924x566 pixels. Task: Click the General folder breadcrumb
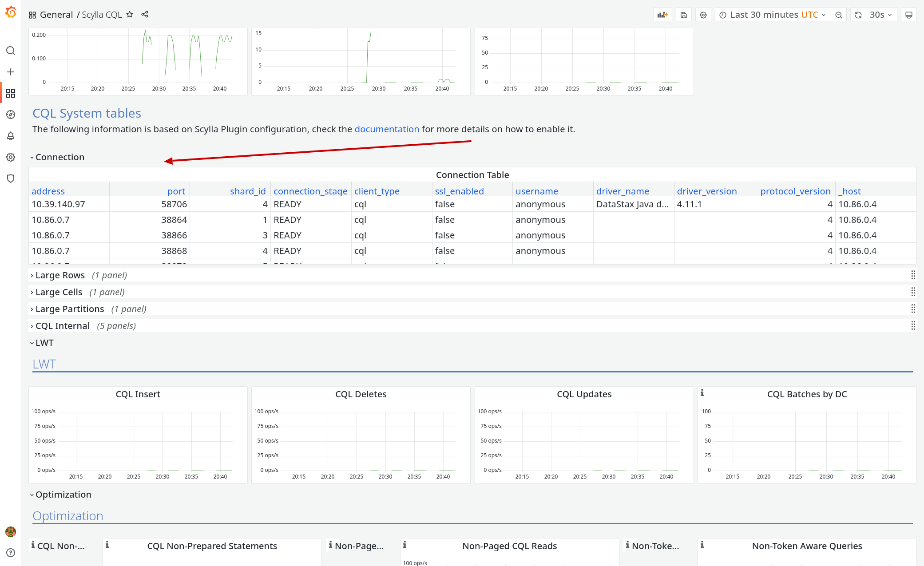(x=56, y=14)
